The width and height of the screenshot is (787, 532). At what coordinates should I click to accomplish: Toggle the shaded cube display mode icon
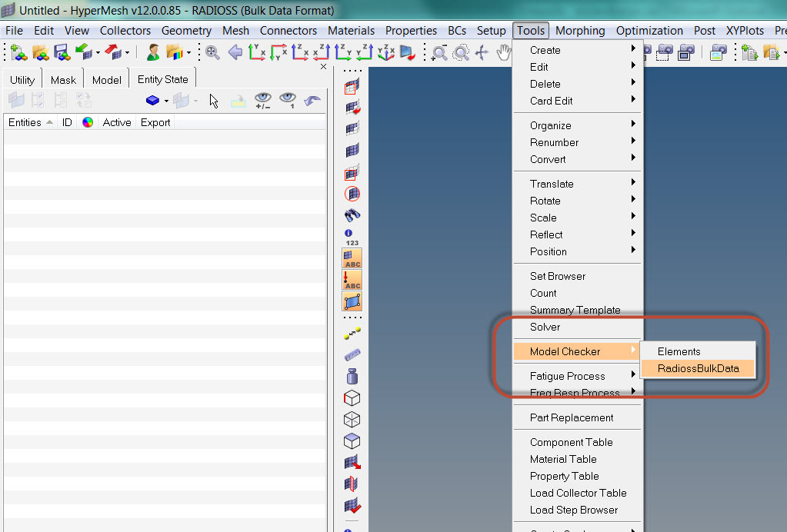pos(352,441)
